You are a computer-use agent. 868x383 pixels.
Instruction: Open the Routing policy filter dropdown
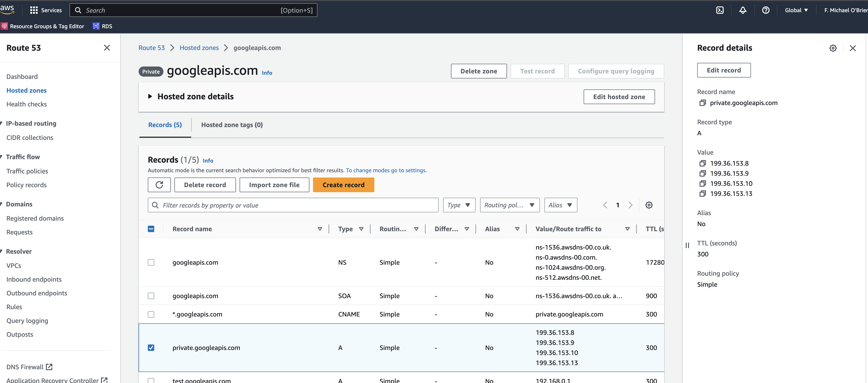tap(509, 205)
